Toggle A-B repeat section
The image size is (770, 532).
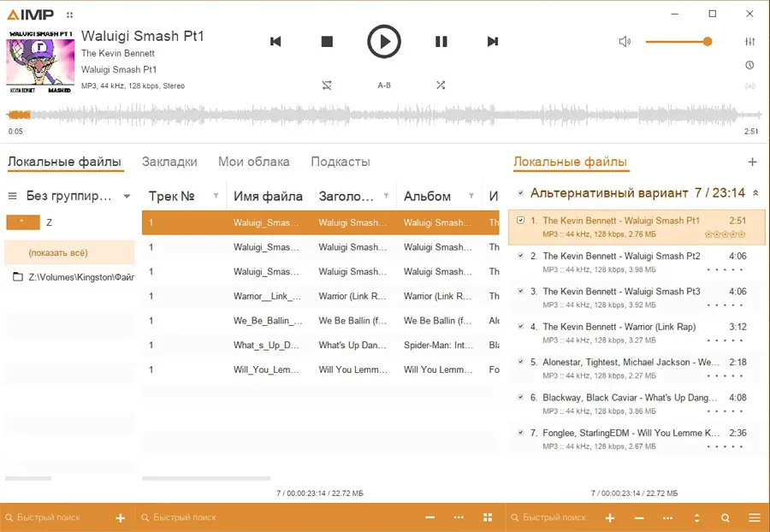tap(384, 86)
